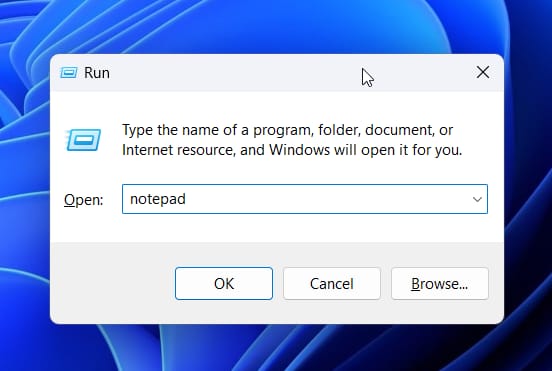
Task: Click the Run icon in the title bar
Action: pos(69,73)
